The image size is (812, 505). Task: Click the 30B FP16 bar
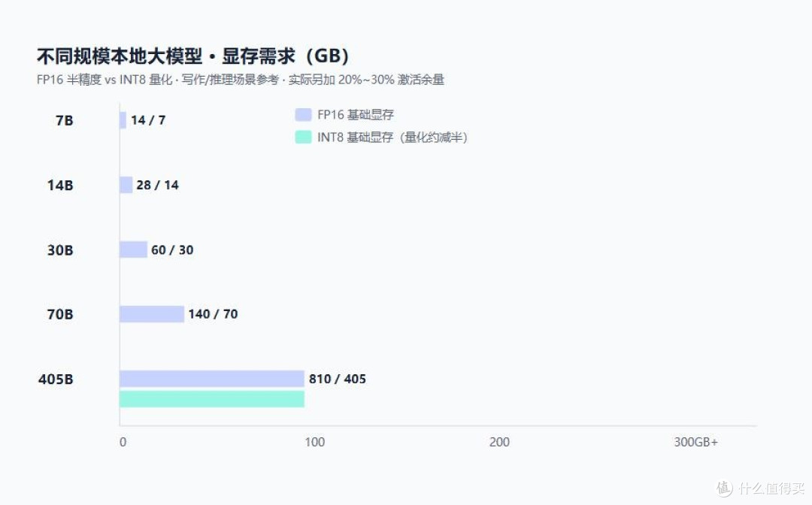pos(133,249)
